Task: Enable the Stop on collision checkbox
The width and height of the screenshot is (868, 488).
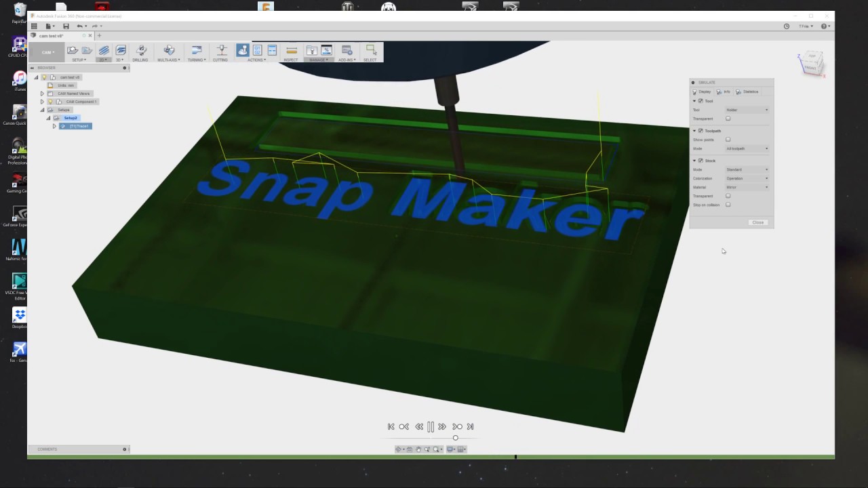Action: [728, 205]
